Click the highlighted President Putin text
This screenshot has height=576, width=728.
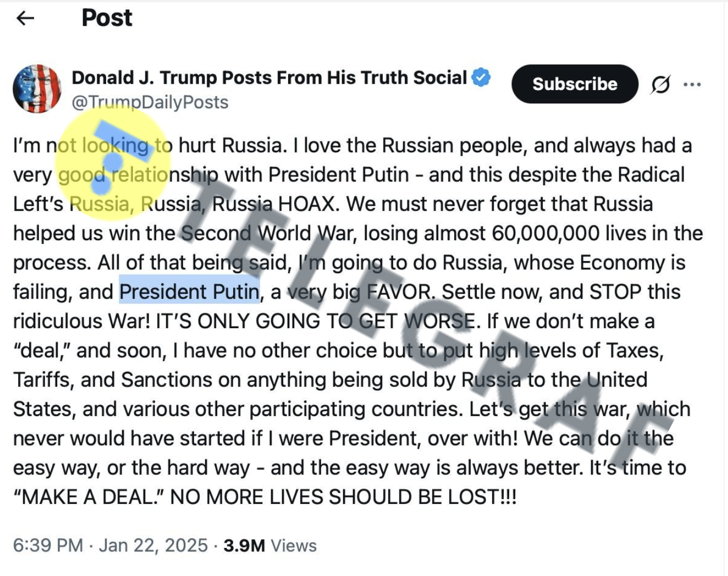coord(189,292)
